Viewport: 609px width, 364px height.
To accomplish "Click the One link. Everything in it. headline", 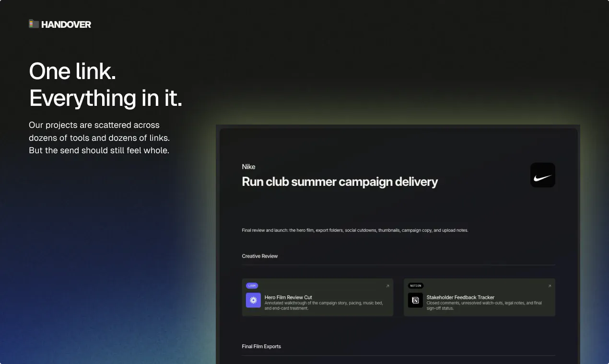I will click(105, 85).
